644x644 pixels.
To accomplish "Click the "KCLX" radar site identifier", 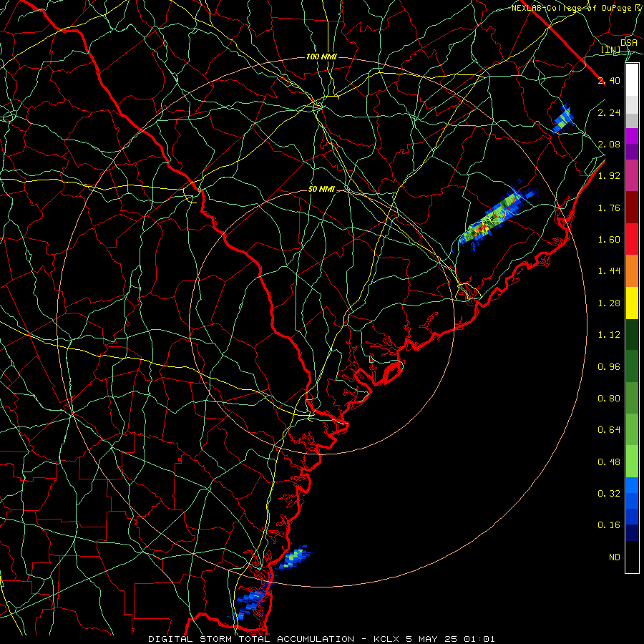I will (386, 639).
